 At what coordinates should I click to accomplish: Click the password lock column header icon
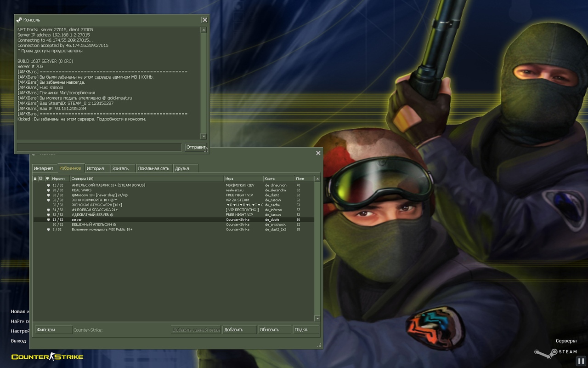click(35, 178)
